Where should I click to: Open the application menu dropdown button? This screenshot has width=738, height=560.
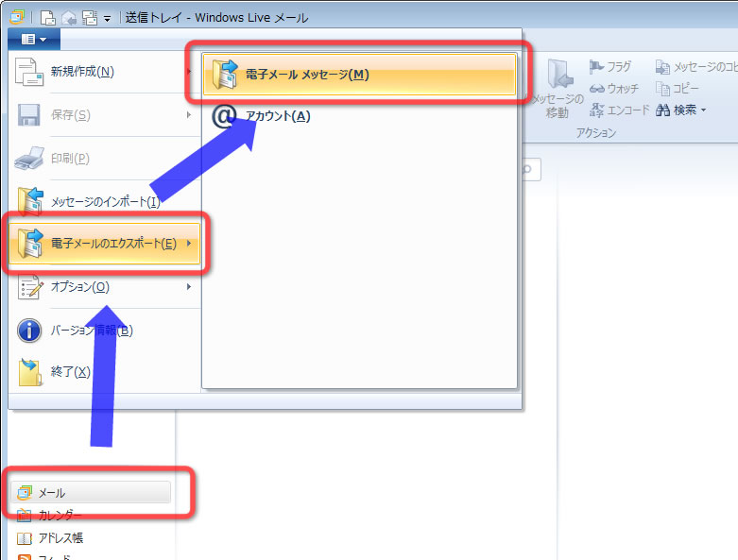point(34,40)
